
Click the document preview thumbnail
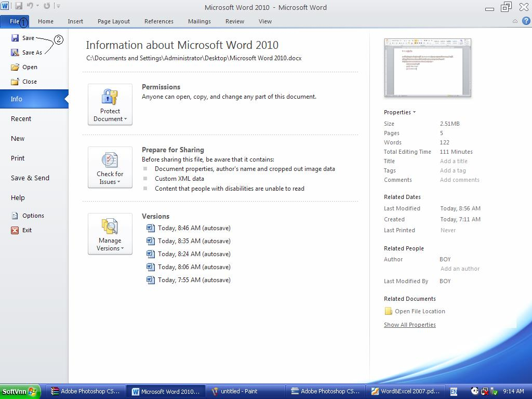pos(428,68)
